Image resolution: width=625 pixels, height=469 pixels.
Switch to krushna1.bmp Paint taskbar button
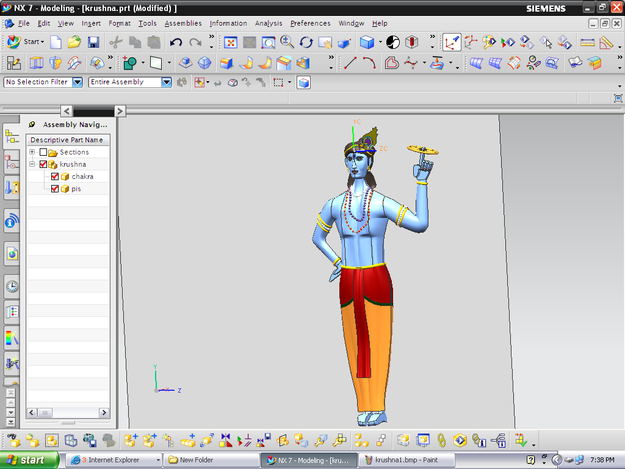(x=406, y=460)
